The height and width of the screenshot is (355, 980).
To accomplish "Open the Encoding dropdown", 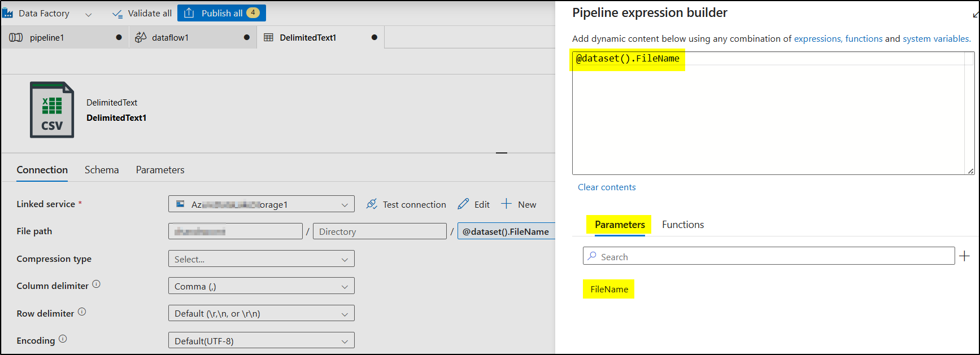I will coord(261,340).
